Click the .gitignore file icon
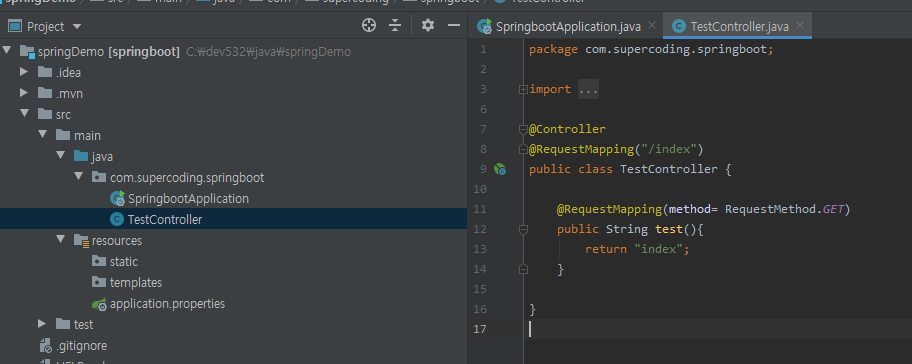912x364 pixels. (45, 346)
